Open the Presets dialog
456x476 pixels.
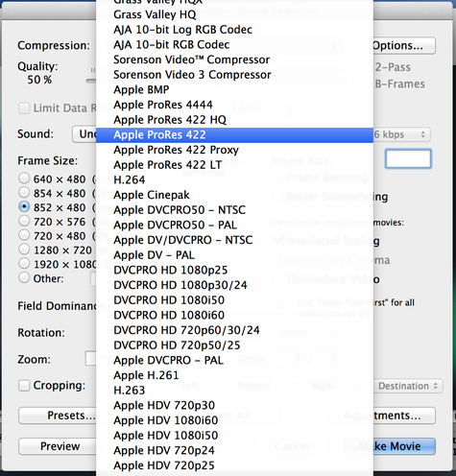[x=58, y=416]
